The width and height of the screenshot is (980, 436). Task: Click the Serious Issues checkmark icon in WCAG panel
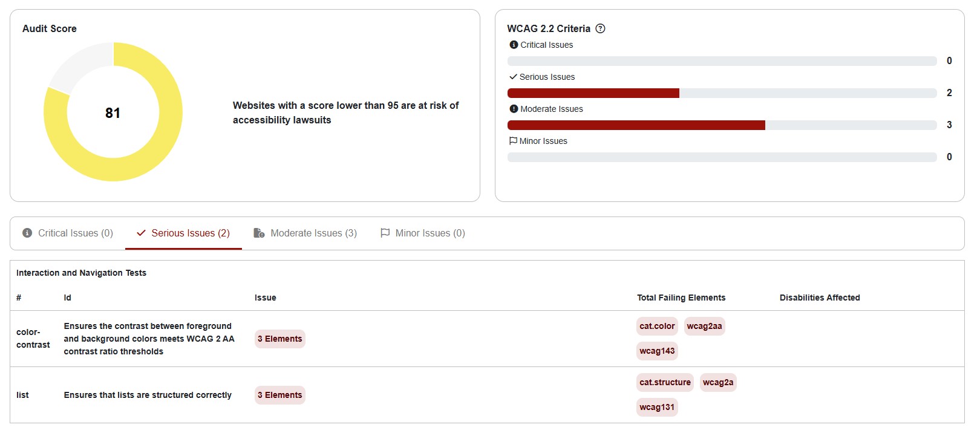513,77
